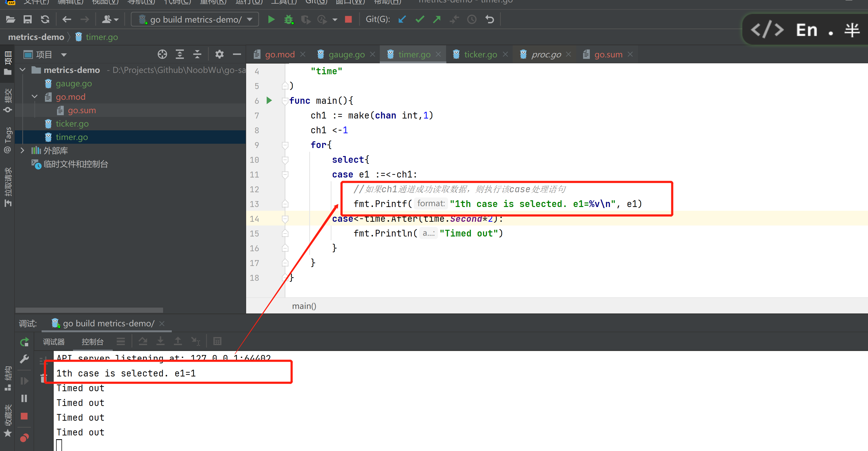Screen dimensions: 868x451
Task: Stop the debug session with the red square in the debug panel
Action: tap(24, 416)
